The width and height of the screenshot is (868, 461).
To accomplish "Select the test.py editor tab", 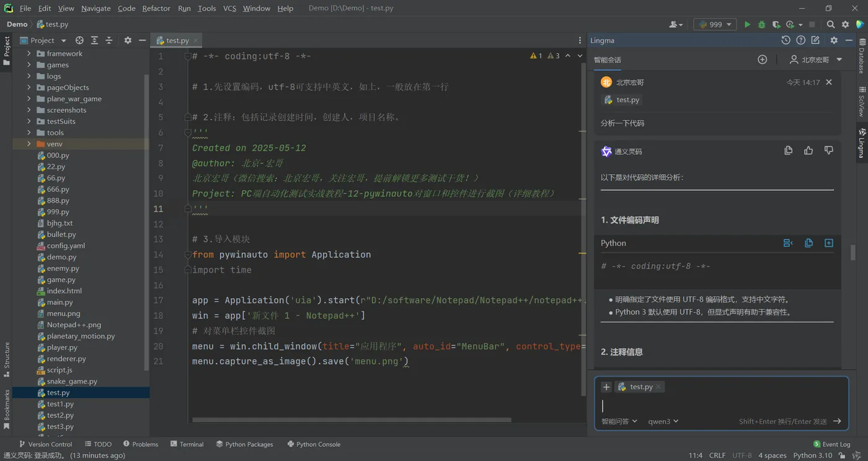I will point(177,40).
